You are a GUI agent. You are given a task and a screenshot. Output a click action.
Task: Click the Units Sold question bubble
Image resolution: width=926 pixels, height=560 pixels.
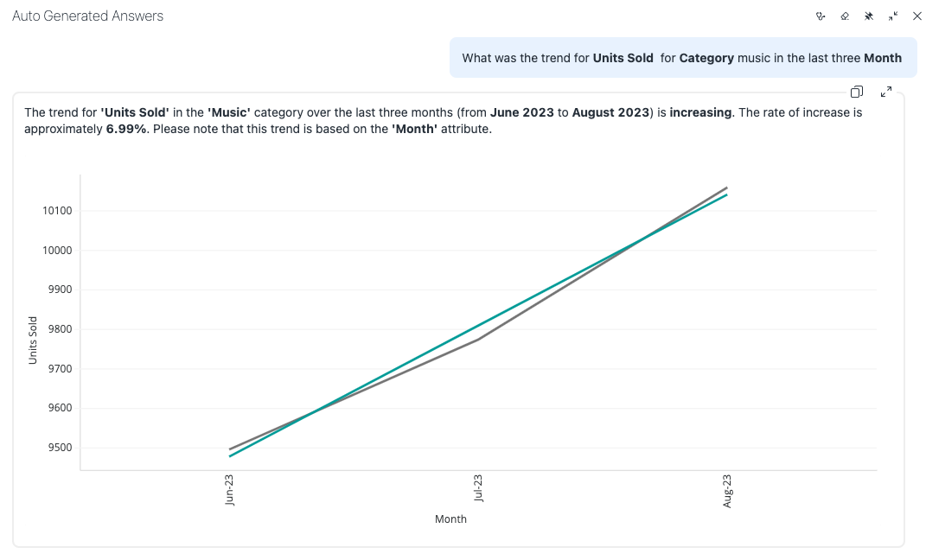[x=681, y=58]
